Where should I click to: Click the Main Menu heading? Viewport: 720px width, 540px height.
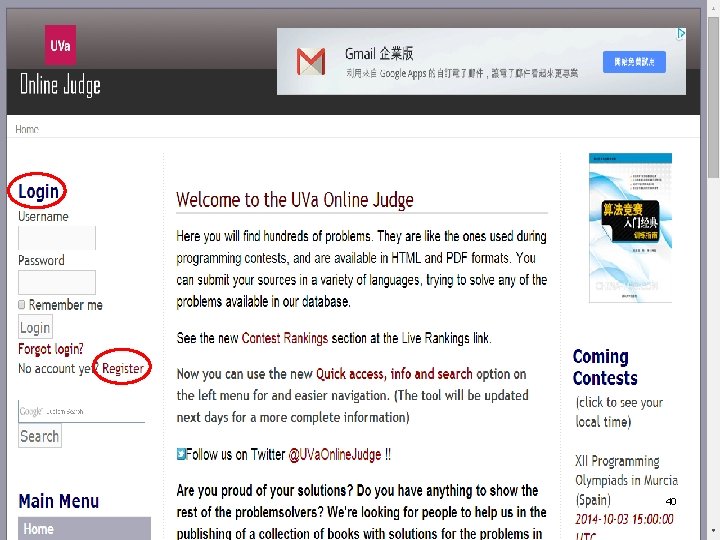tap(59, 501)
